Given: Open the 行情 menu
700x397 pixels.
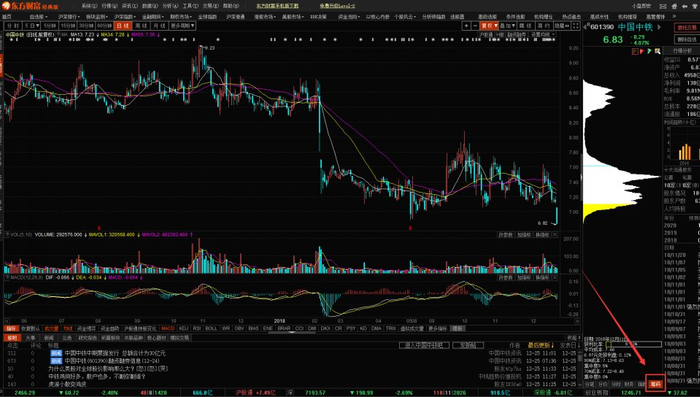Looking at the screenshot, I should click(x=109, y=6).
